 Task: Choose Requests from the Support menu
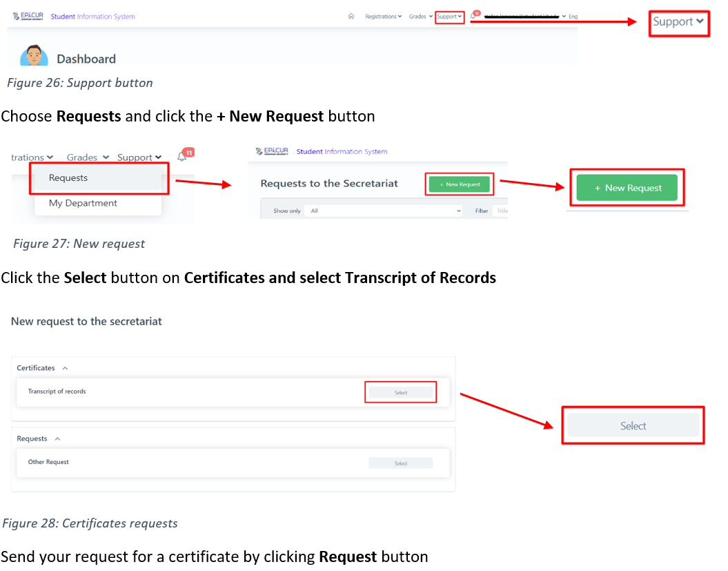tap(68, 178)
